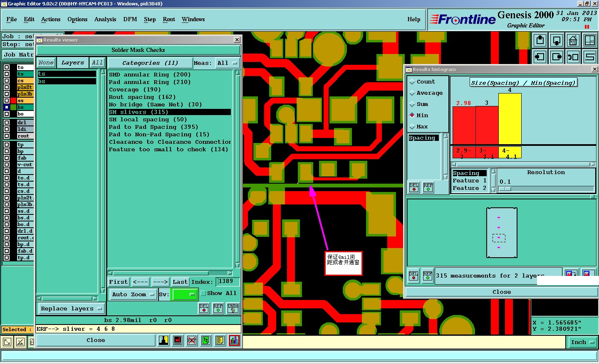Toggle visibility box for layer 'to'
599x364 pixels.
(x=7, y=67)
